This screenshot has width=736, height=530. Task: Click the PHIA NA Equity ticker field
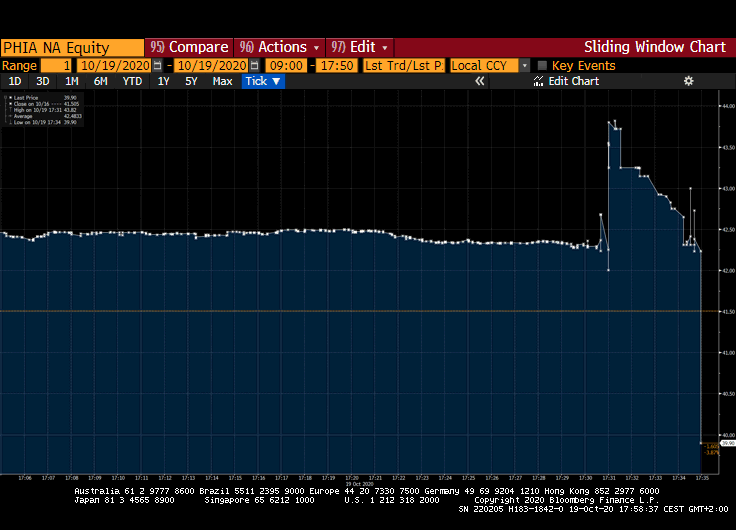(72, 47)
